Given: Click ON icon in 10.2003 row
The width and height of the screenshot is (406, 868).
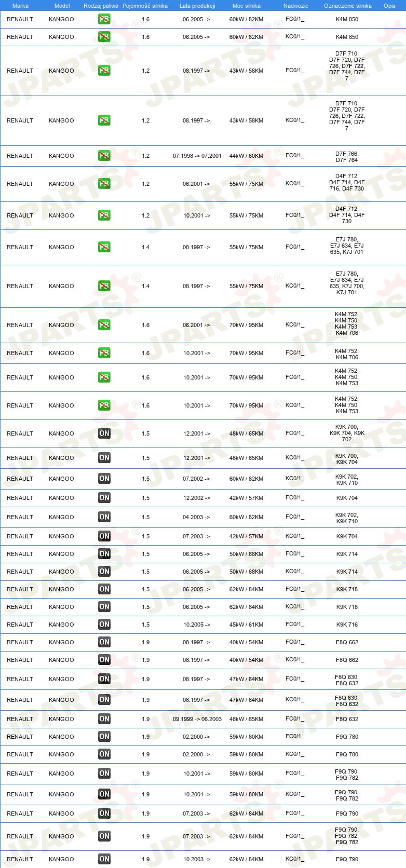Looking at the screenshot, I should (x=104, y=859).
